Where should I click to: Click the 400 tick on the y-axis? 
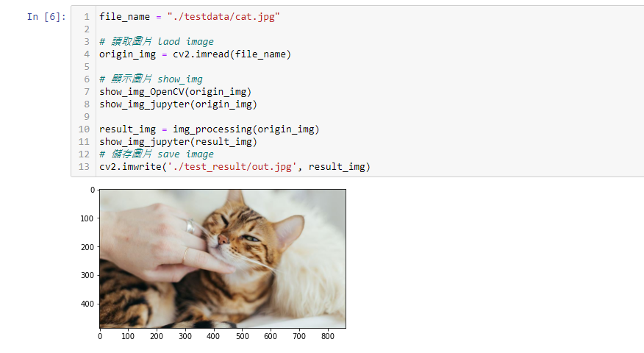point(87,304)
